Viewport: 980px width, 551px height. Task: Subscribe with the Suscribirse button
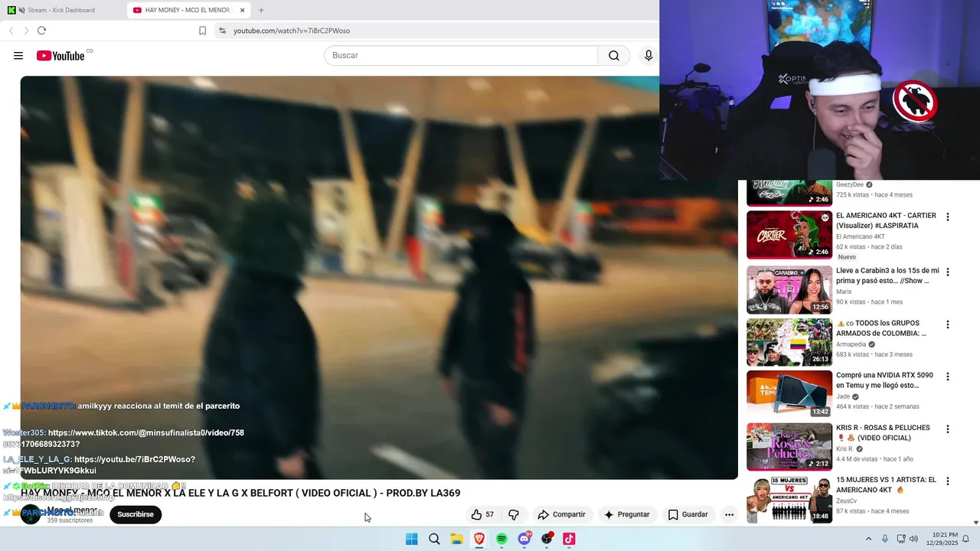pos(136,514)
